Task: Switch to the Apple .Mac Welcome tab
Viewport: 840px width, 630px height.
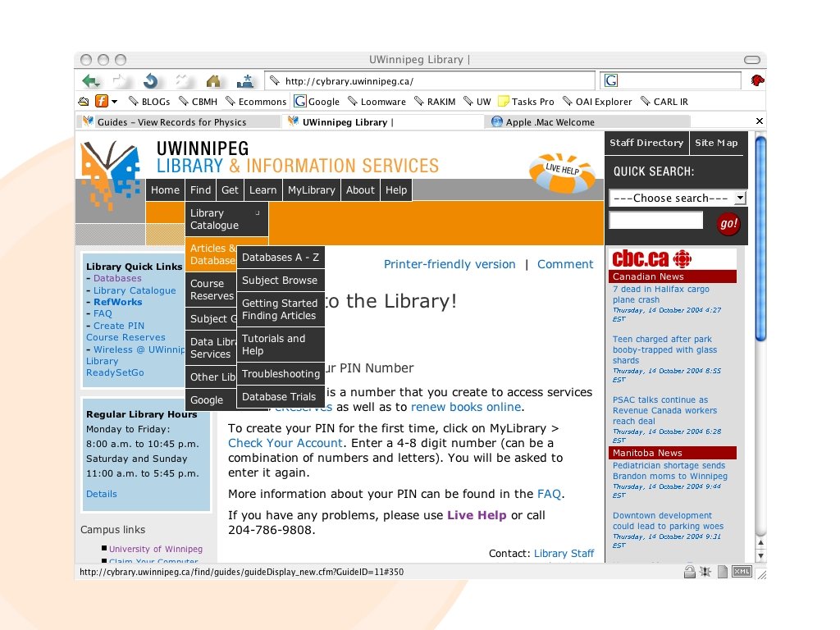Action: pos(587,122)
